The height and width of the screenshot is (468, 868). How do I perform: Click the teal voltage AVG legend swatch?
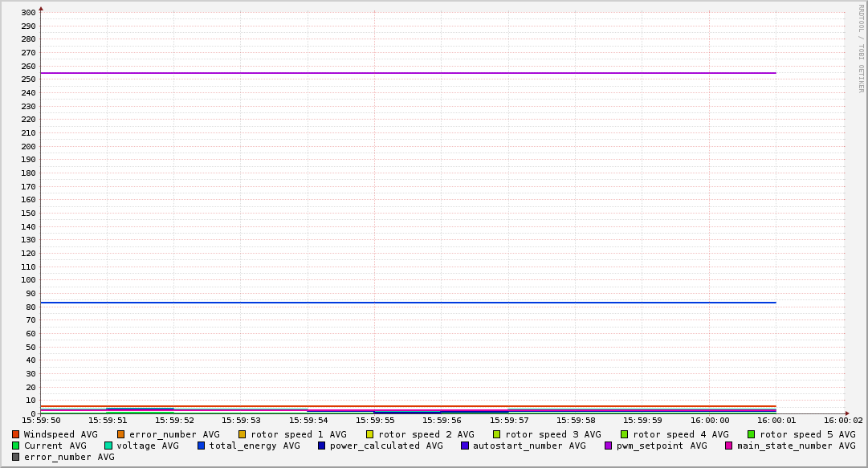(x=108, y=446)
